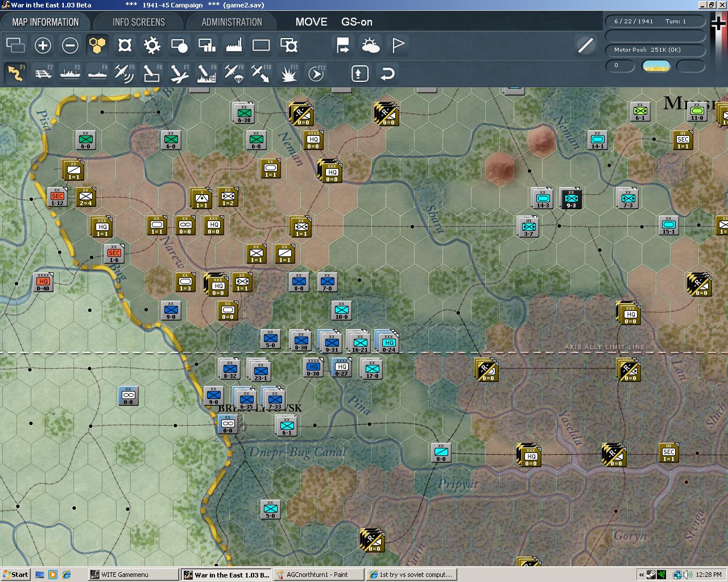Open the Map Information tab
Image resolution: width=728 pixels, height=582 pixels.
pos(45,22)
